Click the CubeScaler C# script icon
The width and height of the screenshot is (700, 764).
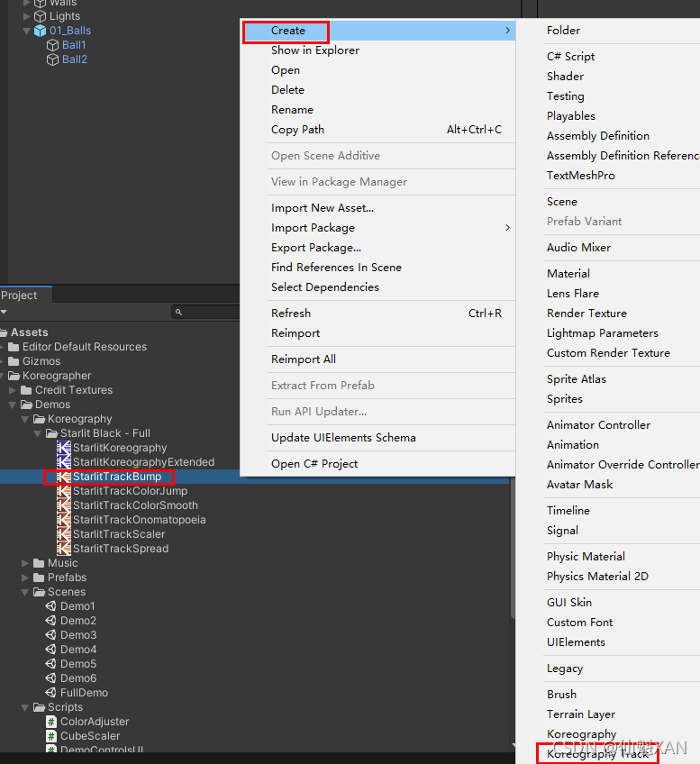click(x=51, y=736)
